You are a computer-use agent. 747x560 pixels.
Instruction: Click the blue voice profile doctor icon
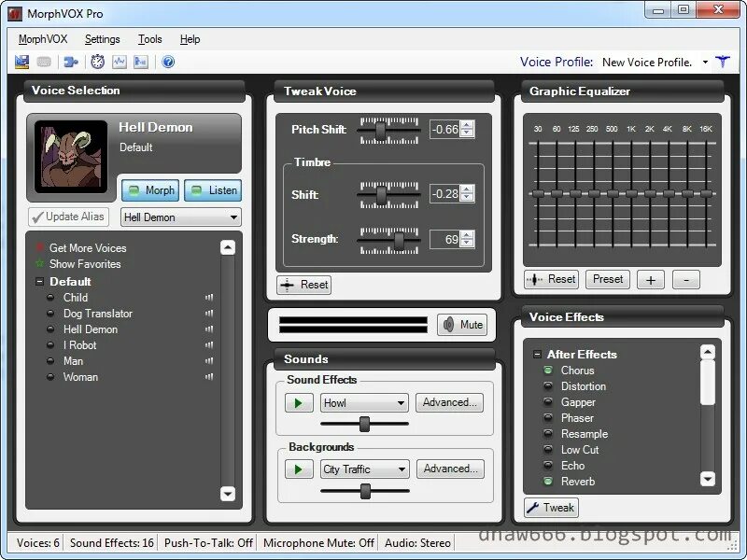click(x=723, y=62)
